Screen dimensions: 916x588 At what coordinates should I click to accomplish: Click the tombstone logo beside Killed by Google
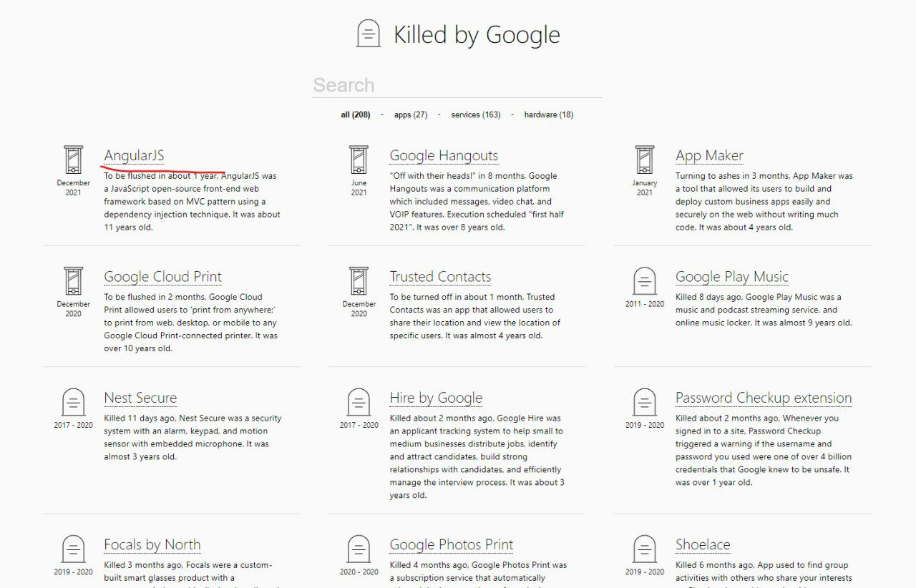(369, 34)
